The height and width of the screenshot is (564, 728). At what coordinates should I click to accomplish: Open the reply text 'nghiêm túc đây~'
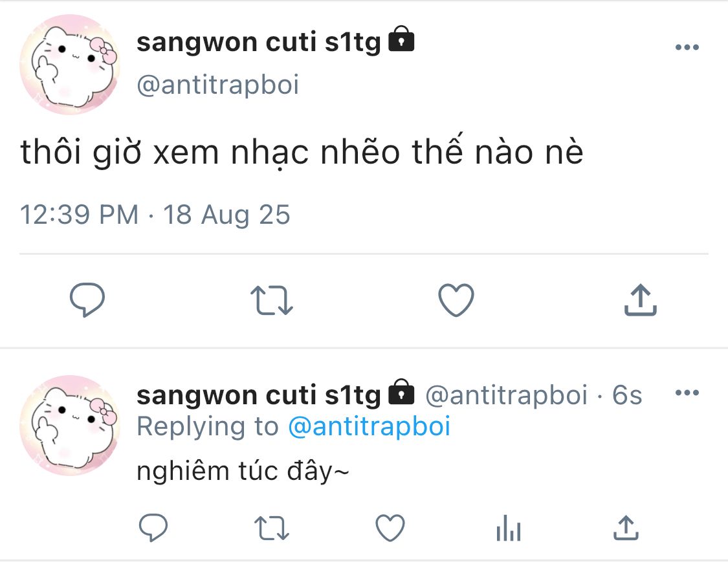click(x=243, y=472)
